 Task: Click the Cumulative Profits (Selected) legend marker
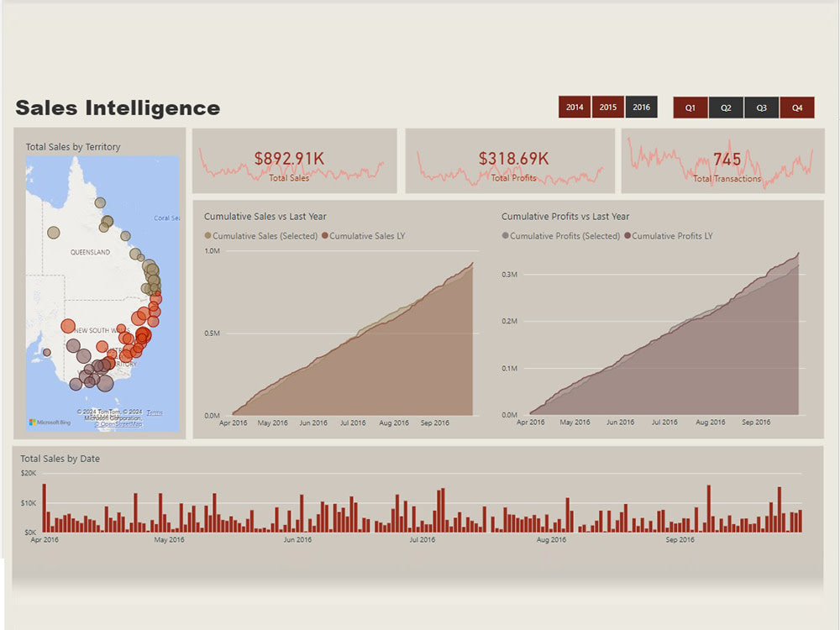click(505, 236)
